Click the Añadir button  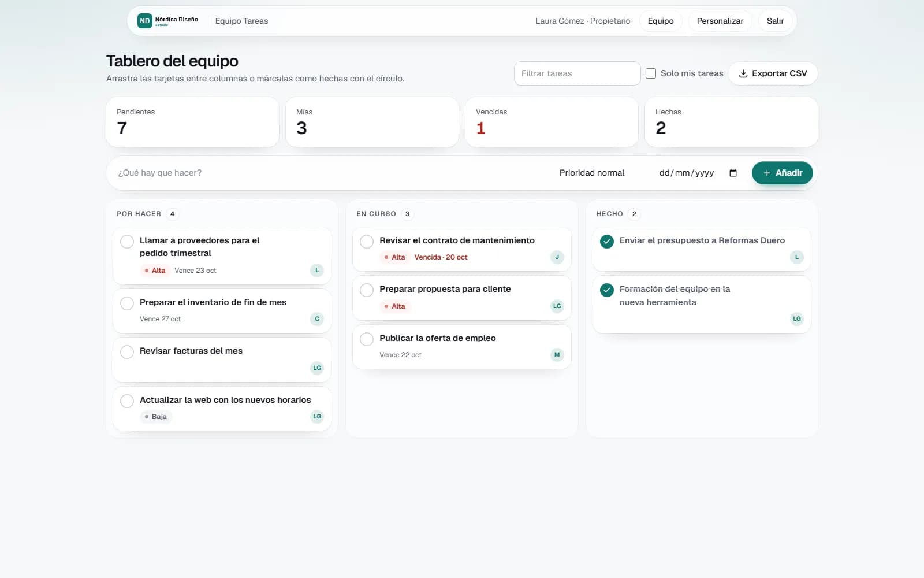click(x=782, y=173)
